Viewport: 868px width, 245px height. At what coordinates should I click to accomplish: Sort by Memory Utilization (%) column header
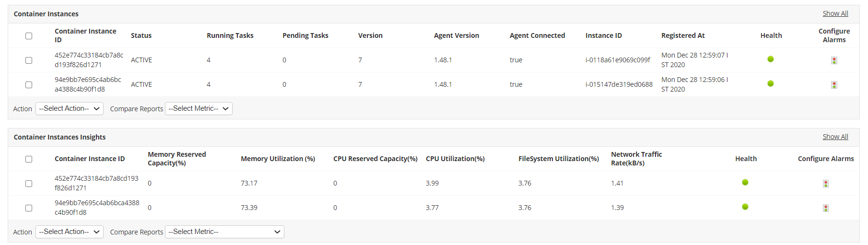coord(278,159)
